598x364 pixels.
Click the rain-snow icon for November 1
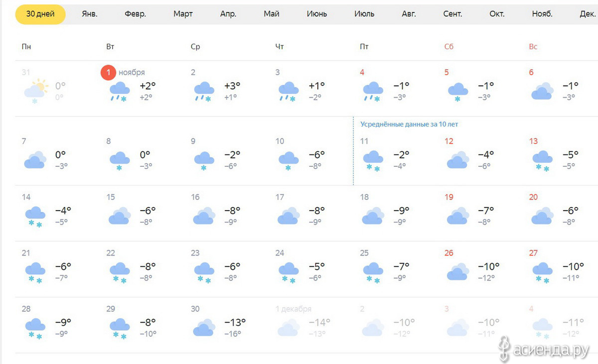[120, 92]
